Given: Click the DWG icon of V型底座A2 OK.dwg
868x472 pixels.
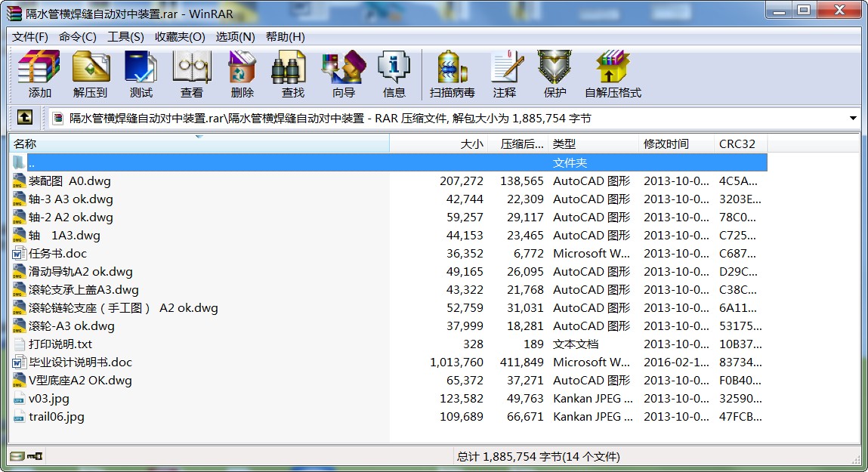Looking at the screenshot, I should (x=20, y=381).
